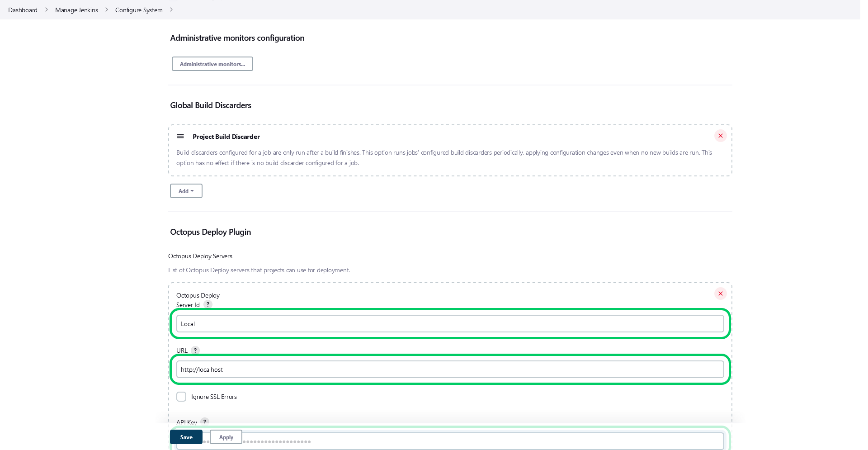This screenshot has height=450, width=868.
Task: Open Configure System breadcrumb
Action: pos(139,10)
